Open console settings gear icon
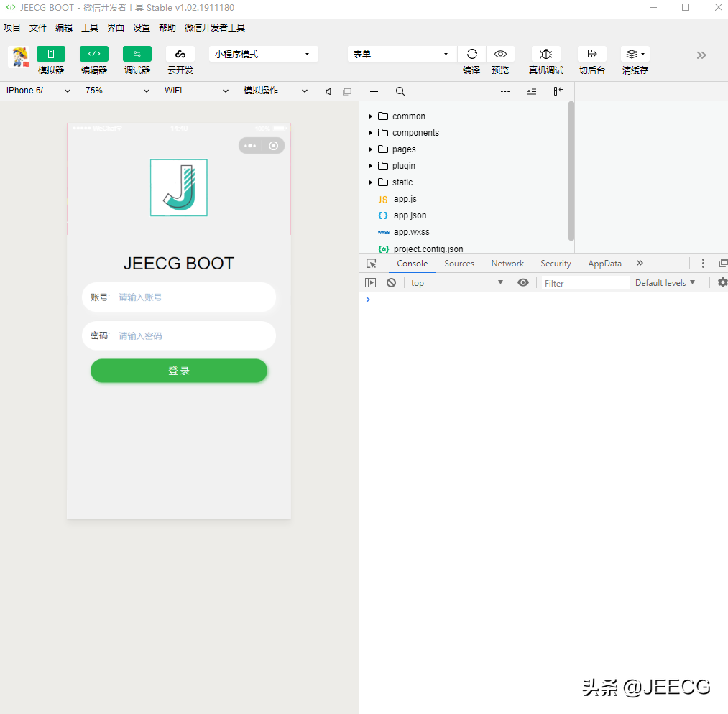Viewport: 728px width, 714px height. coord(722,282)
